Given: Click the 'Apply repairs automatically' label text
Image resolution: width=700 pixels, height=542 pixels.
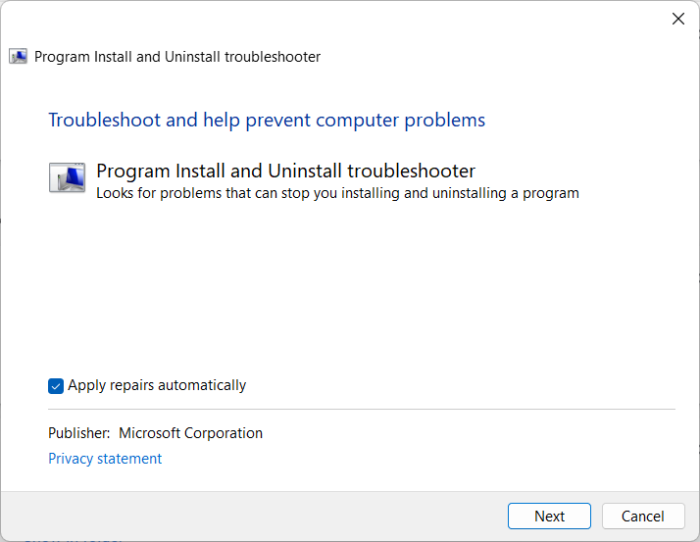Looking at the screenshot, I should pos(157,385).
